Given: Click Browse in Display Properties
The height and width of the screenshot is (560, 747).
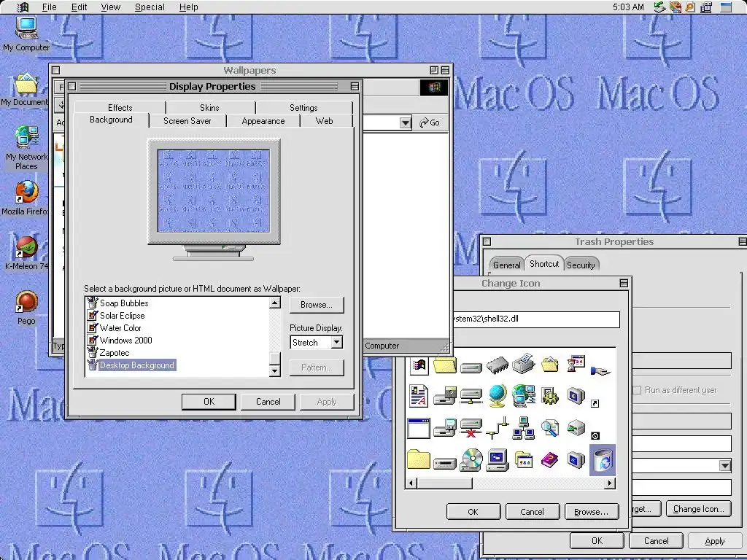Looking at the screenshot, I should click(317, 305).
